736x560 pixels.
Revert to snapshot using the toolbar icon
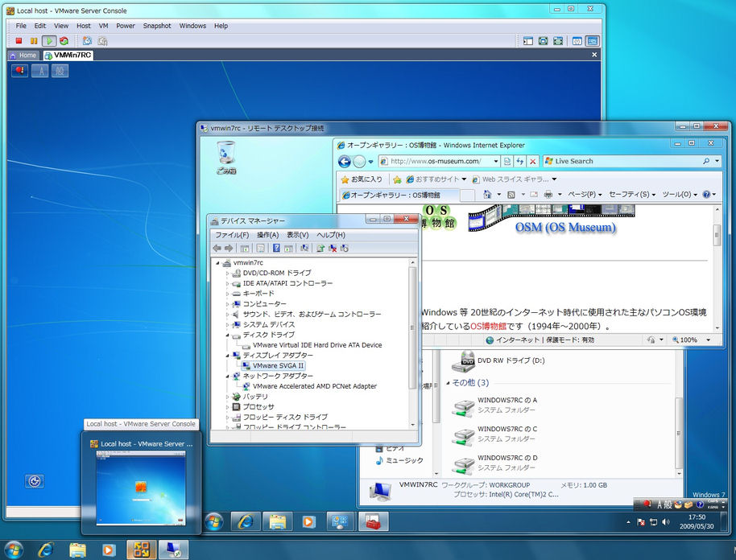pos(102,41)
